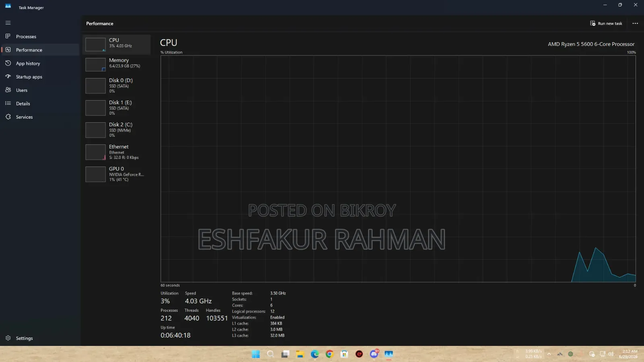Click the Task Manager title bar icon
The width and height of the screenshot is (644, 362).
pyautogui.click(x=8, y=6)
